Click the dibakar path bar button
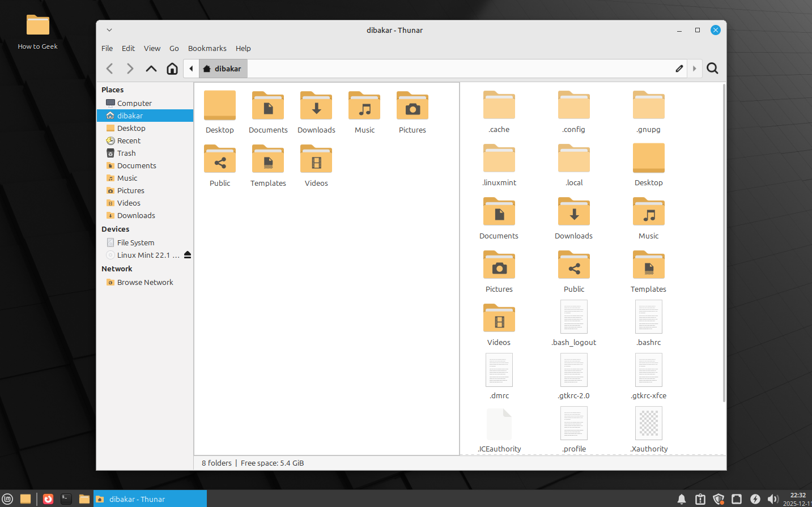This screenshot has width=812, height=507. click(x=223, y=69)
